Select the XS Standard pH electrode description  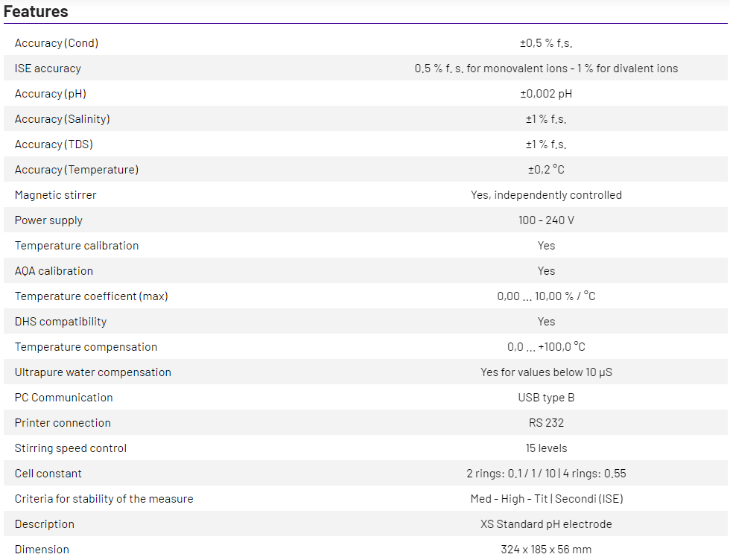546,524
